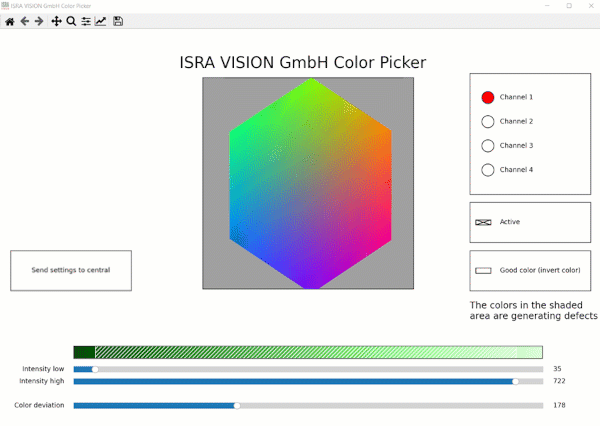Click Send settings to central button
Image resolution: width=600 pixels, height=426 pixels.
click(71, 271)
